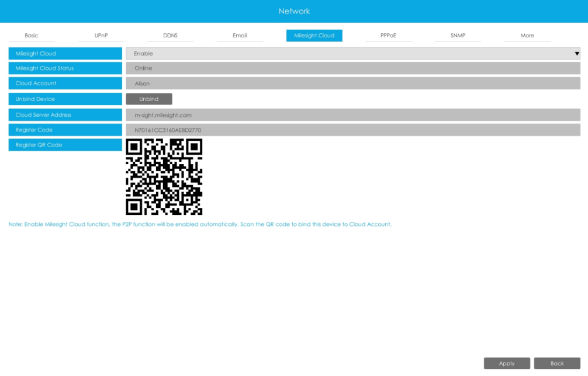Open the More tab
Screen dimensions: 588x376
point(527,36)
